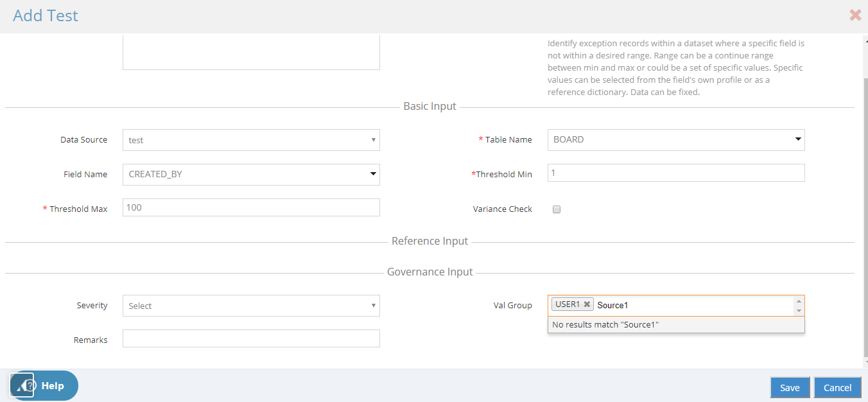Click the Severity label
Image resolution: width=868 pixels, height=402 pixels.
tap(92, 306)
